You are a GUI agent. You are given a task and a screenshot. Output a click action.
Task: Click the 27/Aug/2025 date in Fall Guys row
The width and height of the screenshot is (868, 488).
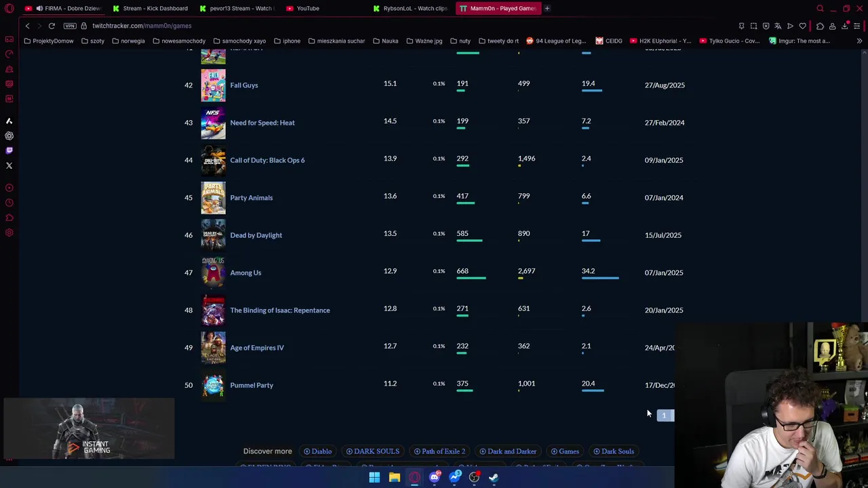[x=665, y=85]
